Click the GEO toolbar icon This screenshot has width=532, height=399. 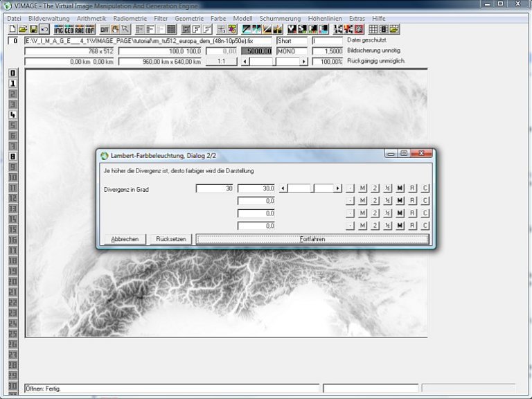69,29
